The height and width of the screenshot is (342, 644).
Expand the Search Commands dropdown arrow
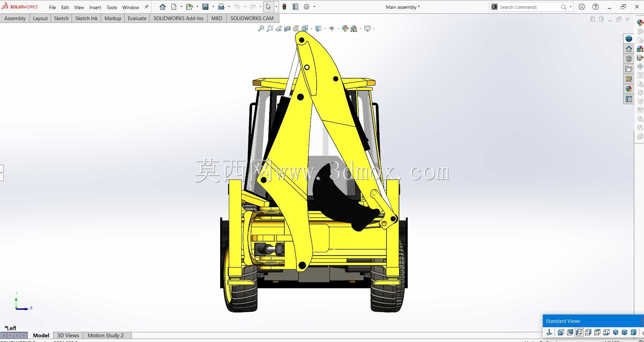570,7
